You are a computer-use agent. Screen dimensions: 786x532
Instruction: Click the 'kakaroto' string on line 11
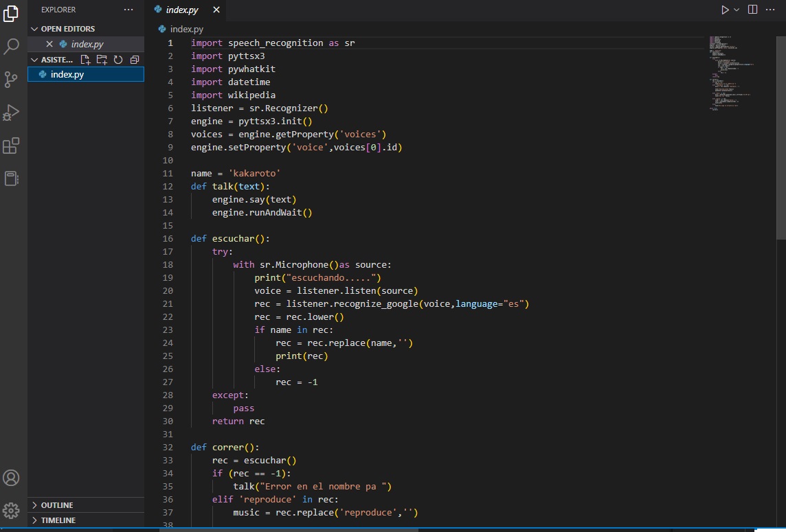pos(254,173)
